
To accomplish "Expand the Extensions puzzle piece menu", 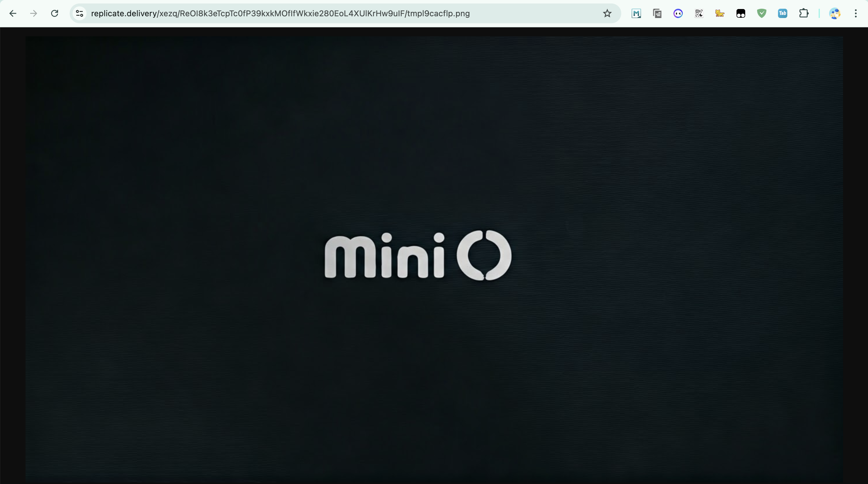I will (804, 13).
